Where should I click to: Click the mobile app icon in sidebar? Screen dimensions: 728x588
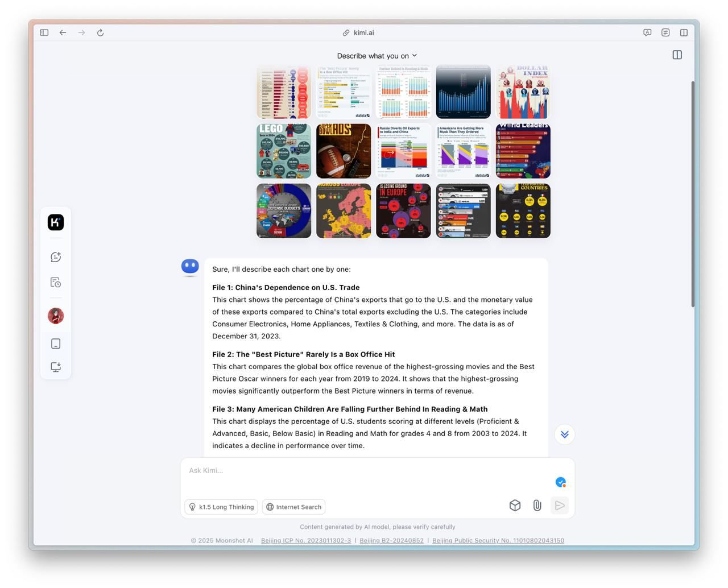coord(56,343)
